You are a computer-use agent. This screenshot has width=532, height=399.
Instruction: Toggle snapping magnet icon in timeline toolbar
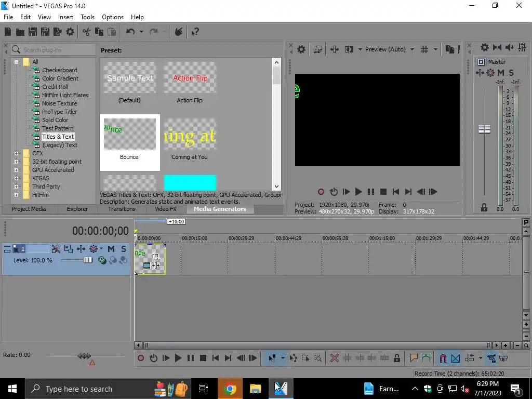coord(443,358)
